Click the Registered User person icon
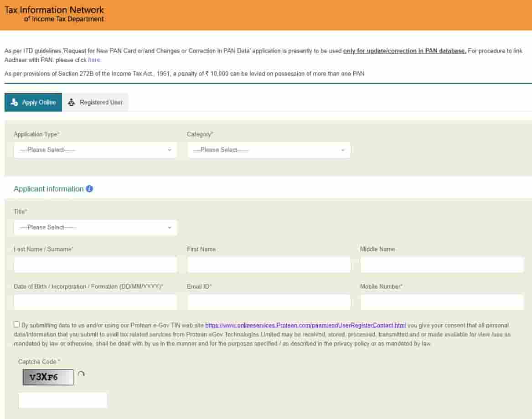The height and width of the screenshot is (419, 532). [71, 103]
